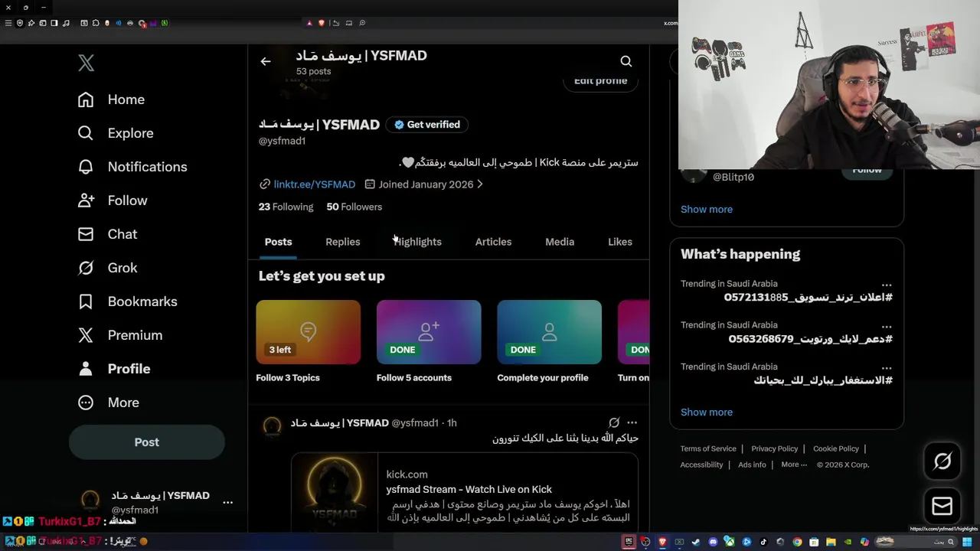Click the X logo in the sidebar
Image resolution: width=980 pixels, height=551 pixels.
pyautogui.click(x=86, y=64)
